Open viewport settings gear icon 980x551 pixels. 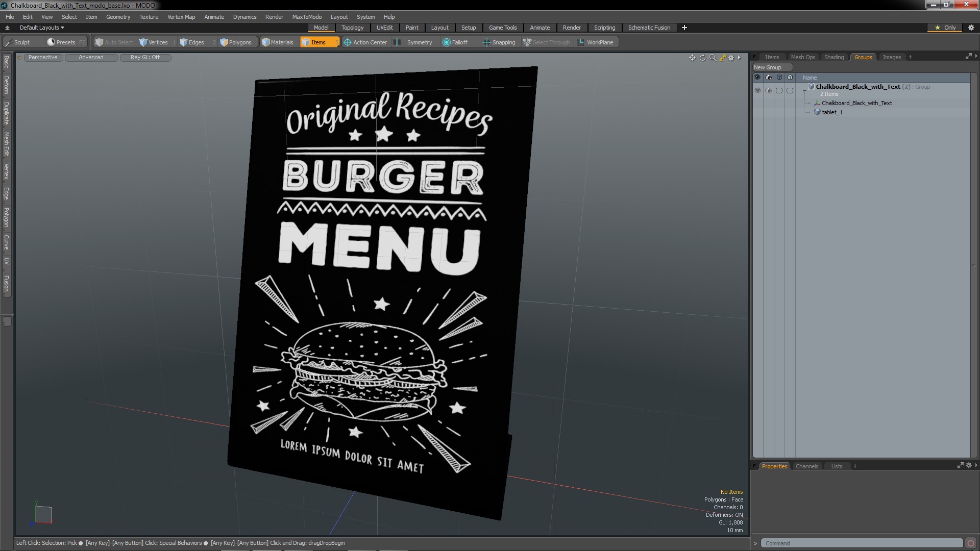pos(731,58)
